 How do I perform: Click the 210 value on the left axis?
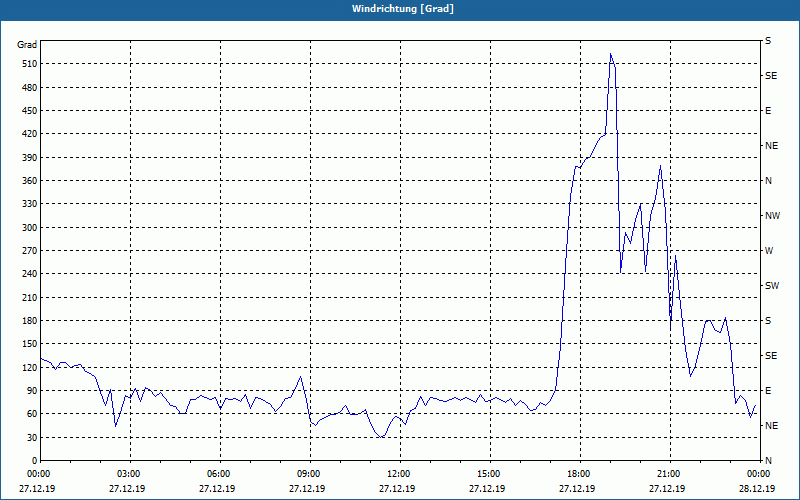pos(28,297)
